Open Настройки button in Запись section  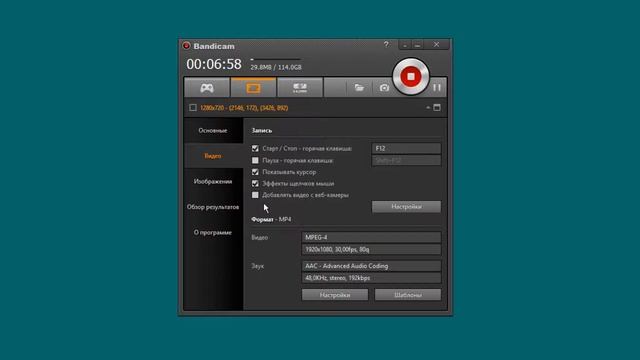[406, 207]
